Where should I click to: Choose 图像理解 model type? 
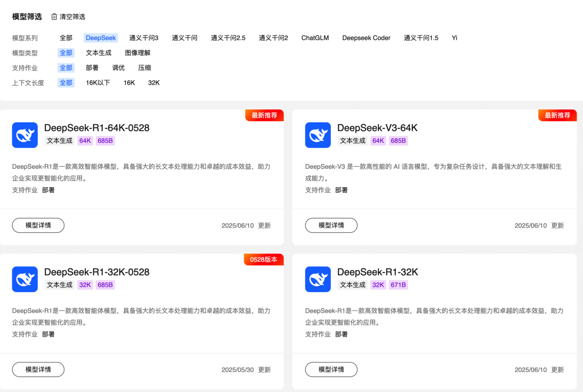[138, 53]
